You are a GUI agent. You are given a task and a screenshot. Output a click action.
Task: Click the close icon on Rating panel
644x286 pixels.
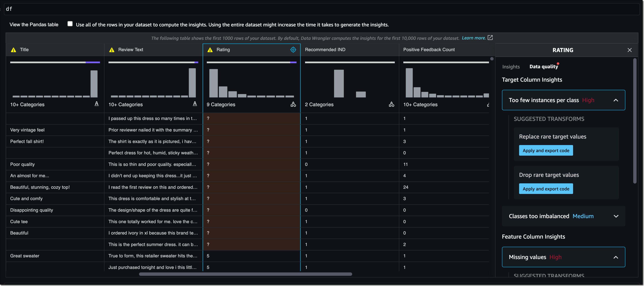pos(630,50)
